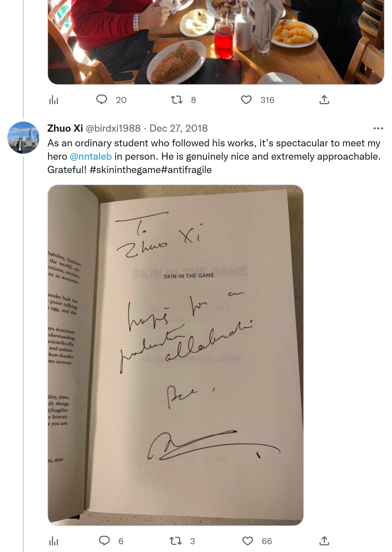
Task: Share the restaurant photo tweet
Action: (324, 100)
